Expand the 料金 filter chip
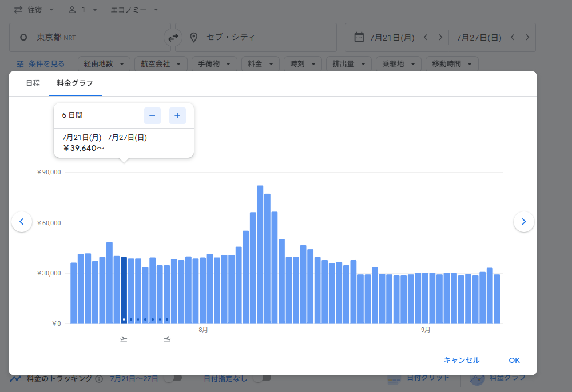 tap(260, 64)
